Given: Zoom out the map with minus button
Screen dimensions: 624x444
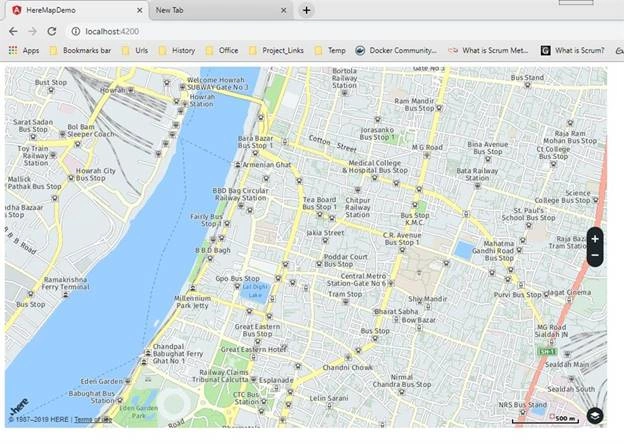Looking at the screenshot, I should click(595, 255).
